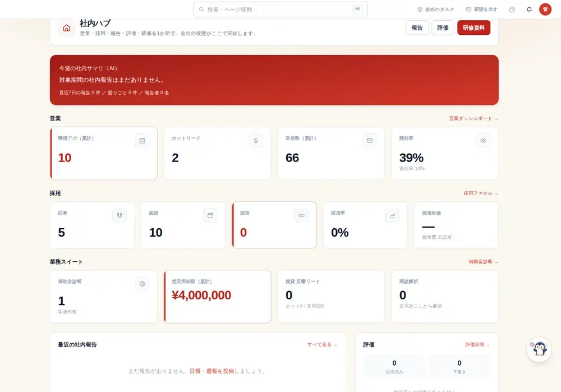This screenshot has width=561, height=392.
Task: Open the penguin assistant chat bubble
Action: (539, 349)
